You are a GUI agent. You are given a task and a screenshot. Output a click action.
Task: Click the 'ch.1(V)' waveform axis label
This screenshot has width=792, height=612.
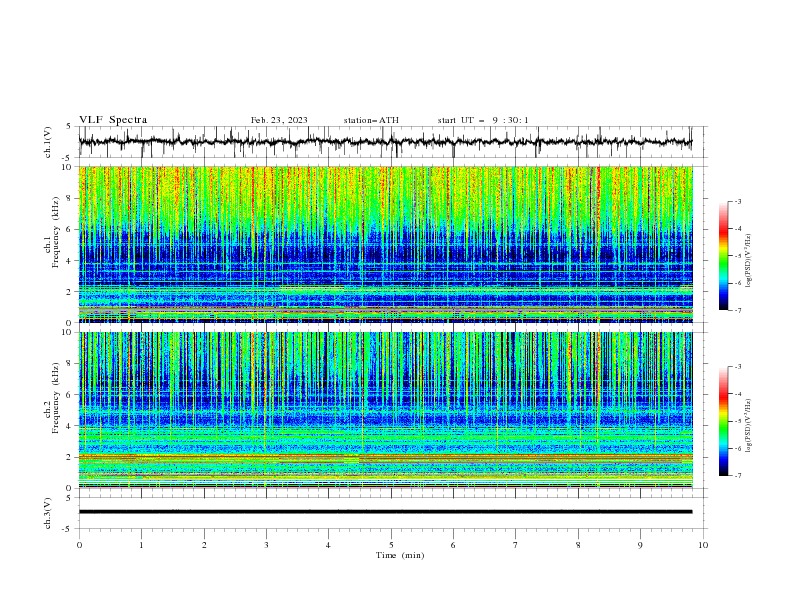(x=48, y=142)
